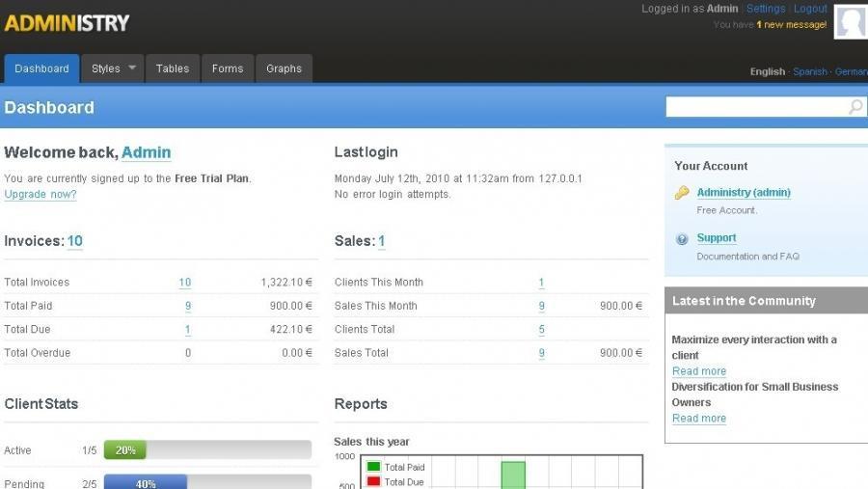Click the help icon beside Support

(x=682, y=239)
